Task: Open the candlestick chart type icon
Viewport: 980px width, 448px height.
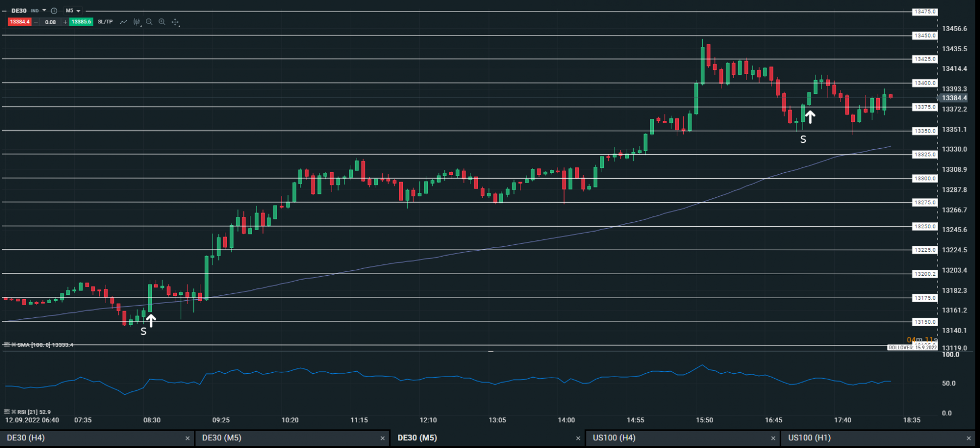Action: pyautogui.click(x=137, y=22)
